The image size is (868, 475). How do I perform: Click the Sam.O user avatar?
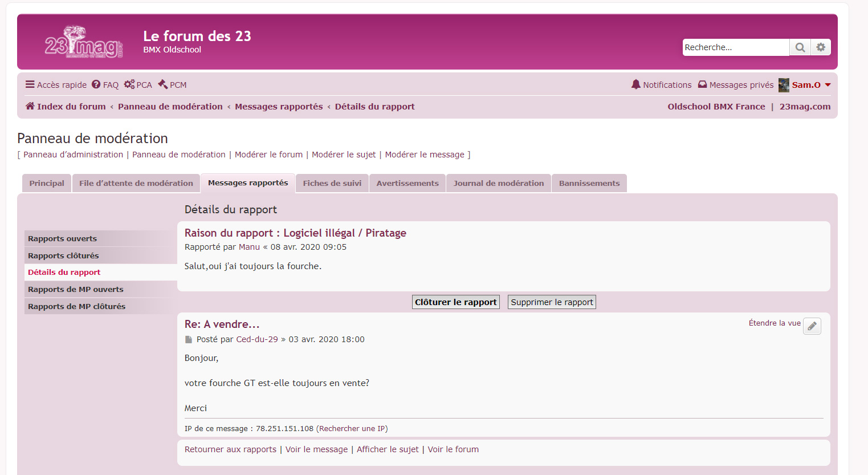coord(784,85)
